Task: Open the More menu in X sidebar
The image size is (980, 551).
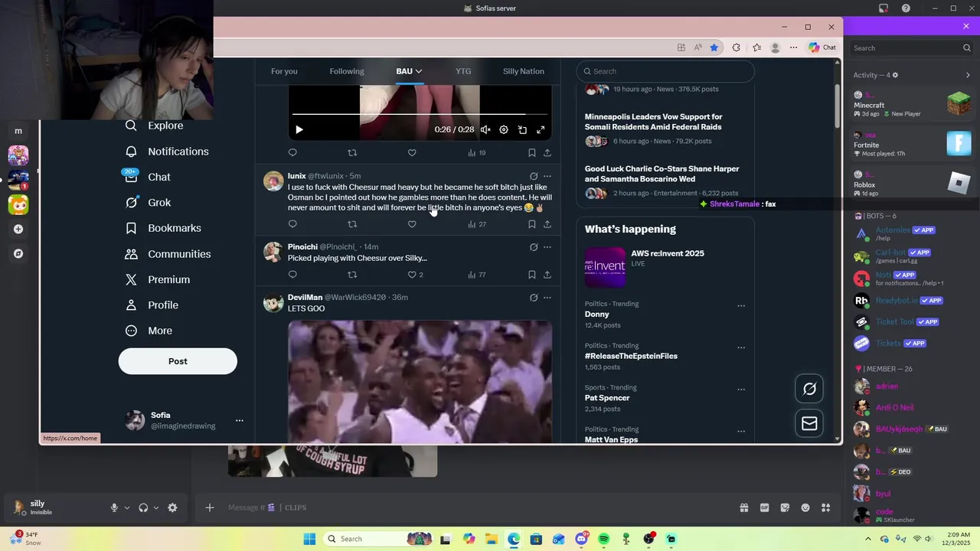Action: [x=149, y=331]
